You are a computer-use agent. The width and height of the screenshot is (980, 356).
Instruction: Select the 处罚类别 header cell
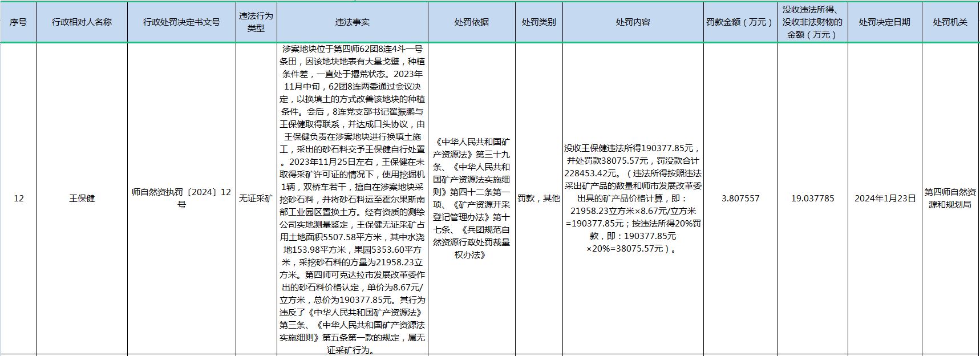[x=538, y=22]
